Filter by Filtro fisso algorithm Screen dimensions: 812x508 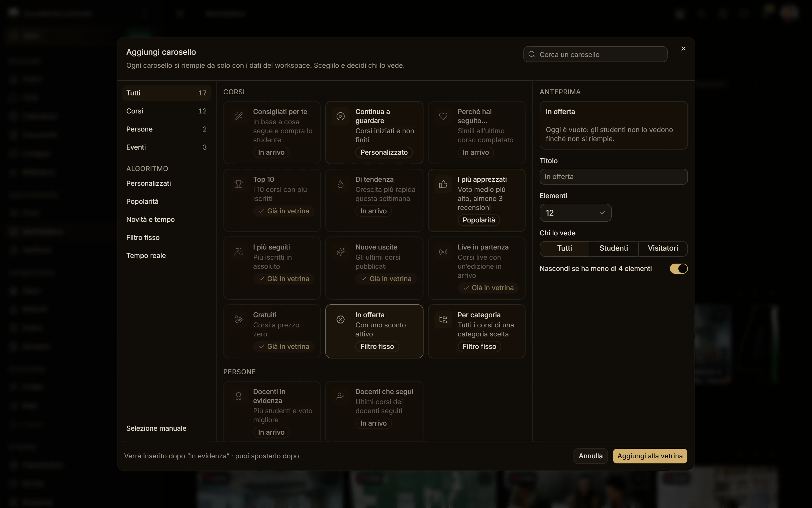tap(166, 238)
